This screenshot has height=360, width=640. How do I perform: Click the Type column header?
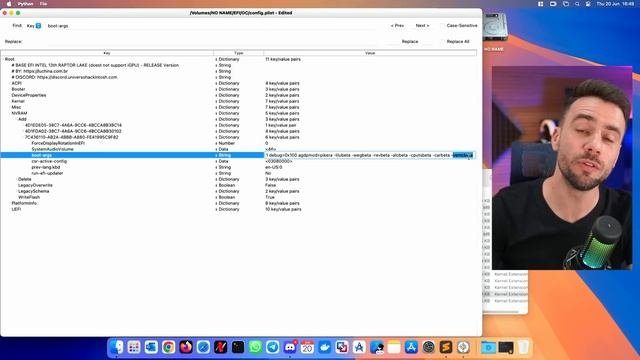(239, 53)
